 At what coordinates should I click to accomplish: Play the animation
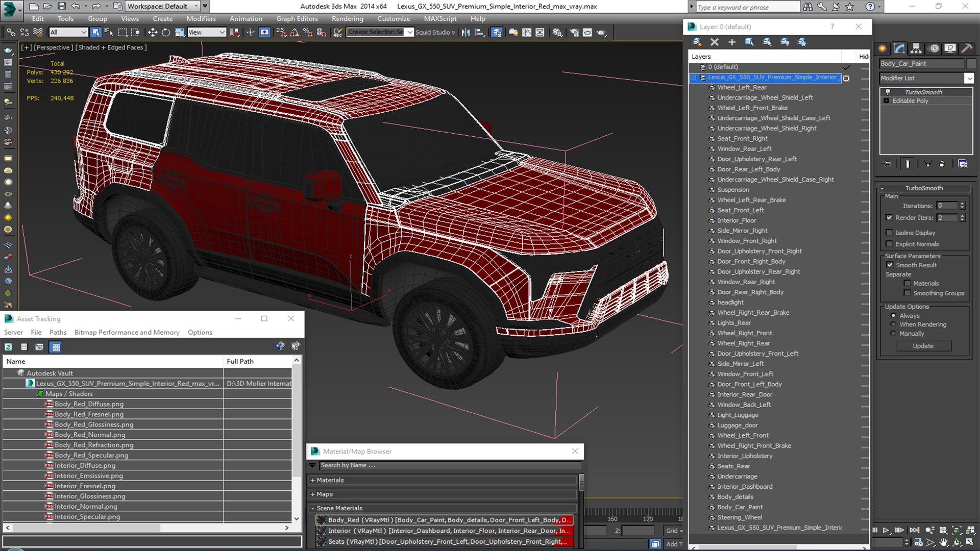pos(886,531)
